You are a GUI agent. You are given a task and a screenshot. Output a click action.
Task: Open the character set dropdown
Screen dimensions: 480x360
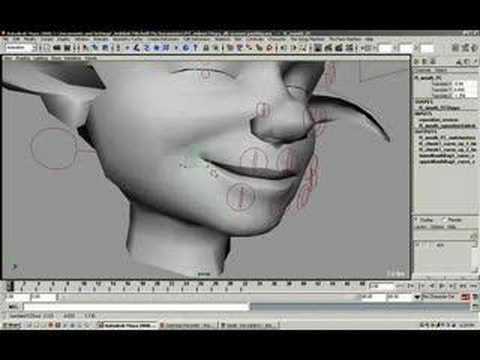(437, 296)
